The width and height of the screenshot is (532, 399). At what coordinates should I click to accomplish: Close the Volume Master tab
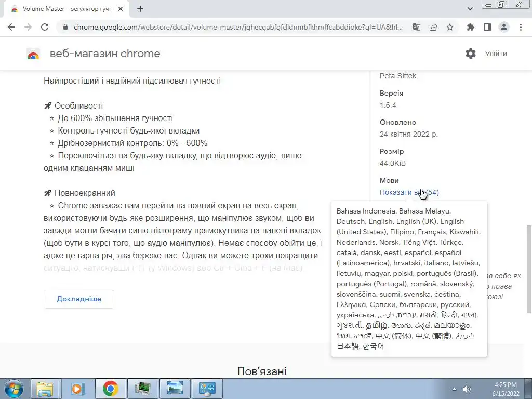(x=121, y=9)
